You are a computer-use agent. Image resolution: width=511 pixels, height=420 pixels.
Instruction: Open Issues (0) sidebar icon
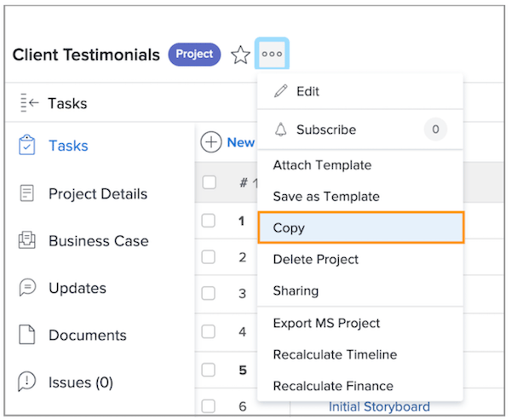coord(26,382)
